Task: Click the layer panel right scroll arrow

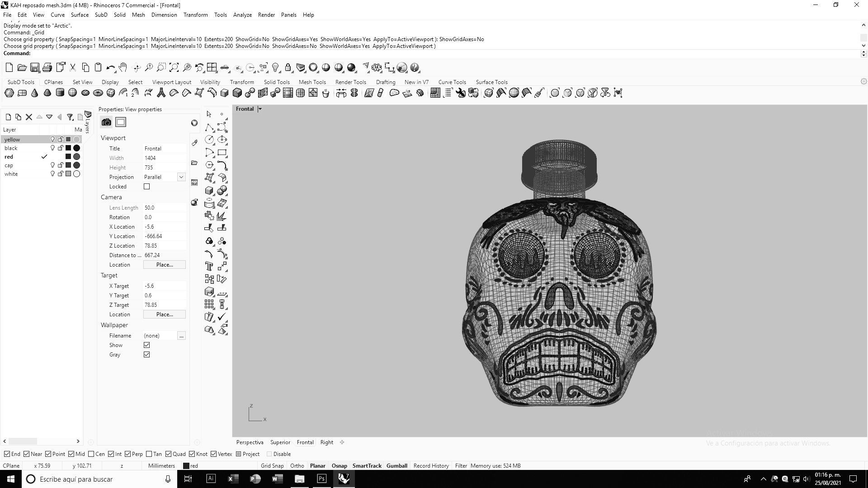Action: [x=78, y=441]
